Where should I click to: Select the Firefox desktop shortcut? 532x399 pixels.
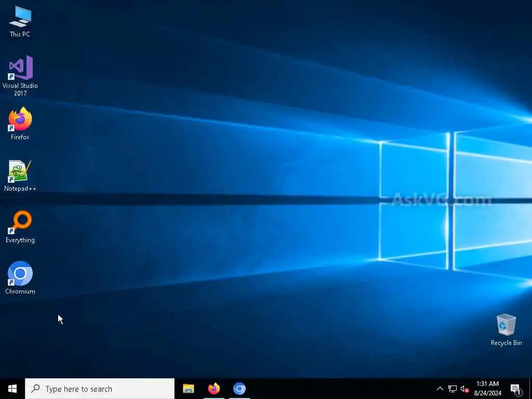tap(20, 124)
